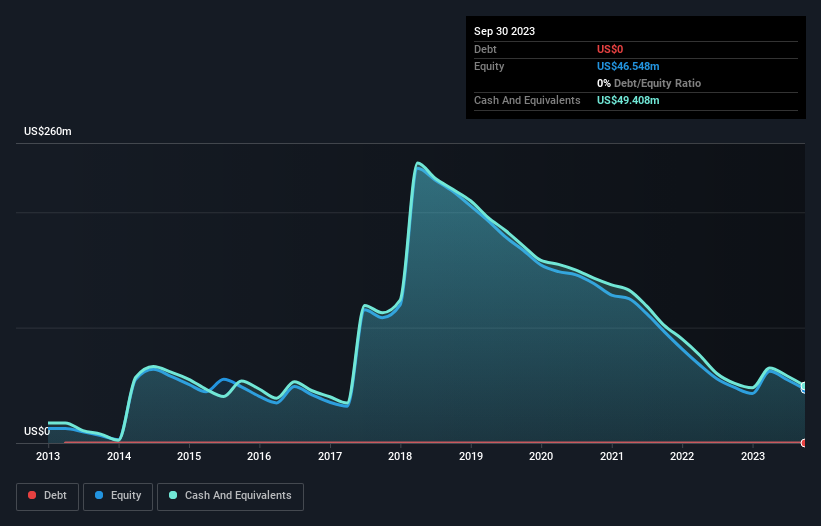Click the 2021 x-axis label
Image resolution: width=821 pixels, height=526 pixels.
[x=612, y=456]
